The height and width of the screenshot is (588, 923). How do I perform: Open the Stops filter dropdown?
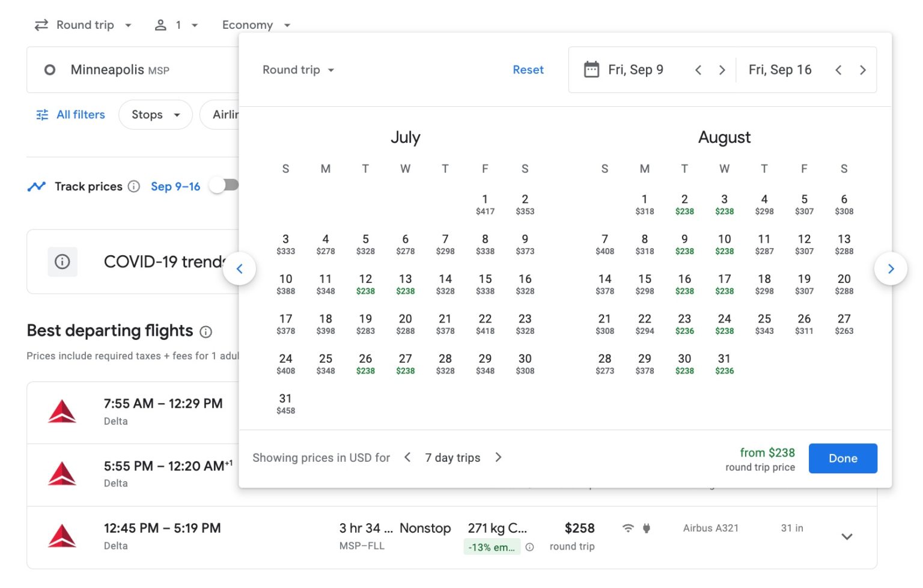coord(155,114)
